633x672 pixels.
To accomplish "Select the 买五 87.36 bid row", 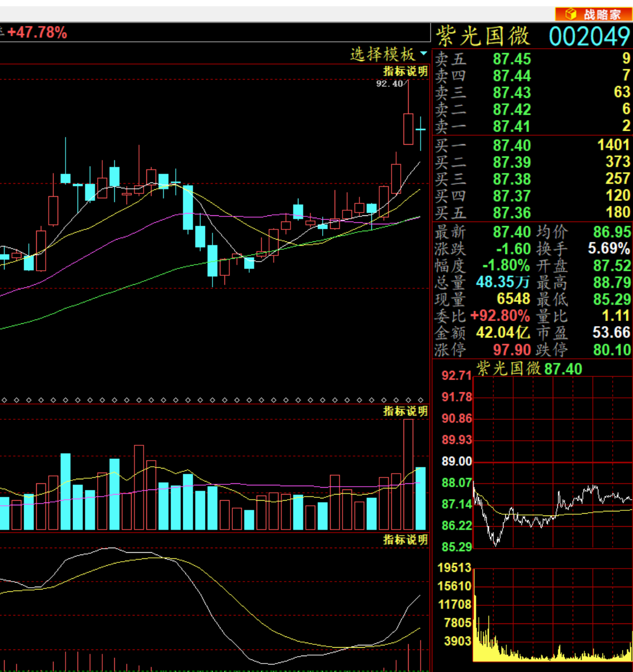I will pyautogui.click(x=533, y=213).
